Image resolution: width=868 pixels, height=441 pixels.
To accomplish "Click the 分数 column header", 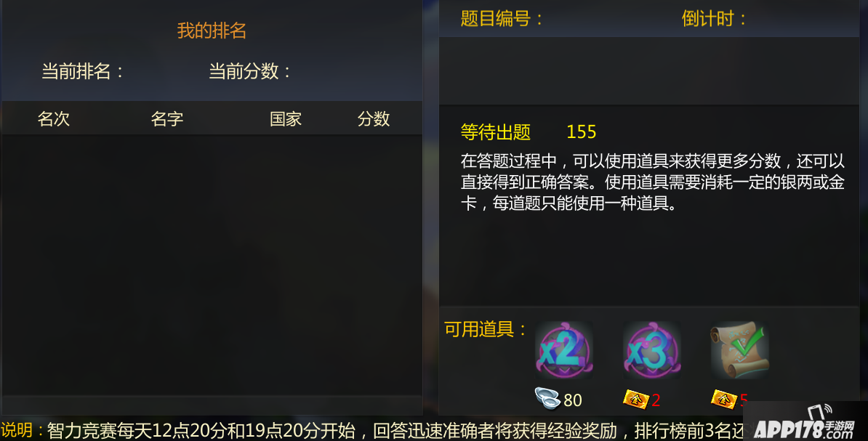I will pyautogui.click(x=374, y=118).
